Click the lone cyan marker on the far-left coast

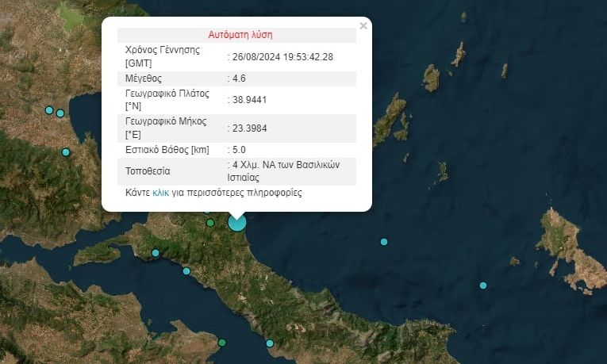pyautogui.click(x=66, y=152)
